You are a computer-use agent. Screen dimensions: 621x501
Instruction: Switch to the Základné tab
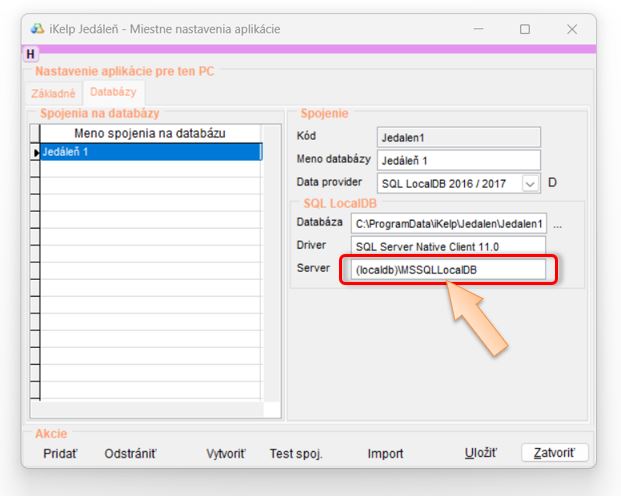(x=55, y=92)
